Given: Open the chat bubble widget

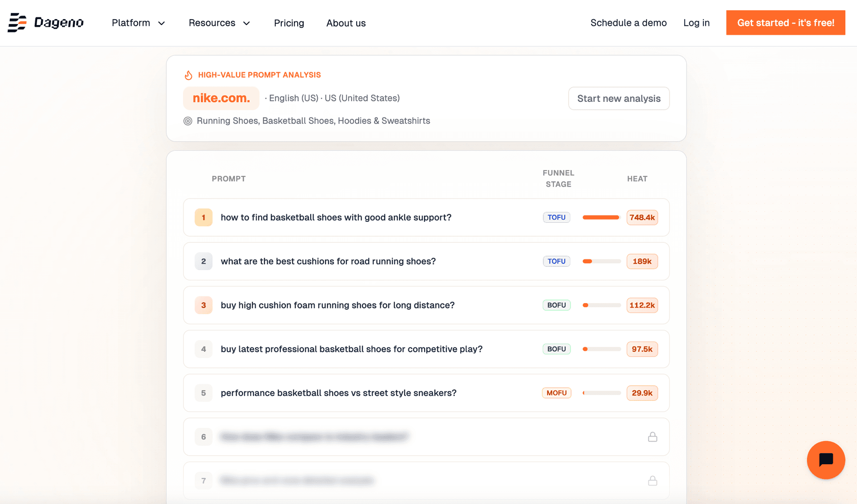Looking at the screenshot, I should point(826,460).
